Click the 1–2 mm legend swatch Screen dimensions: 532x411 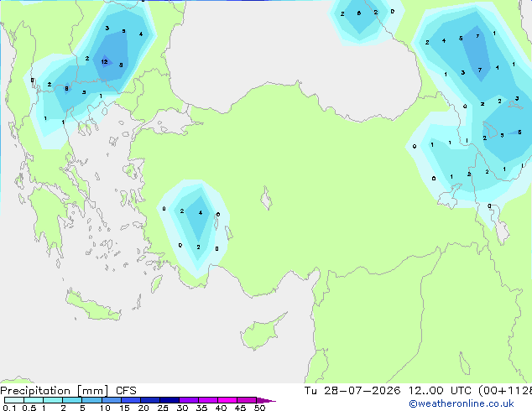pyautogui.click(x=53, y=400)
